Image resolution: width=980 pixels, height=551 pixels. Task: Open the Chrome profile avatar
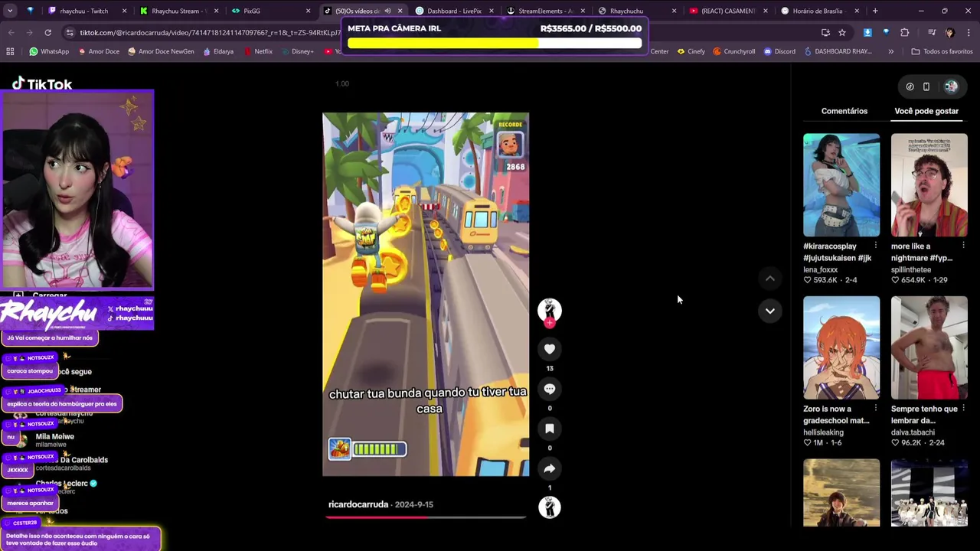[950, 32]
